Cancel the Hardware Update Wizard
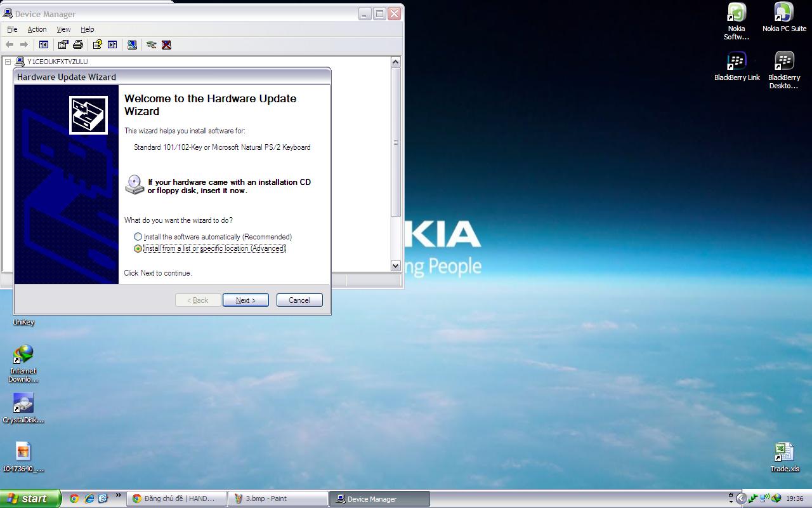This screenshot has height=508, width=812. [299, 300]
